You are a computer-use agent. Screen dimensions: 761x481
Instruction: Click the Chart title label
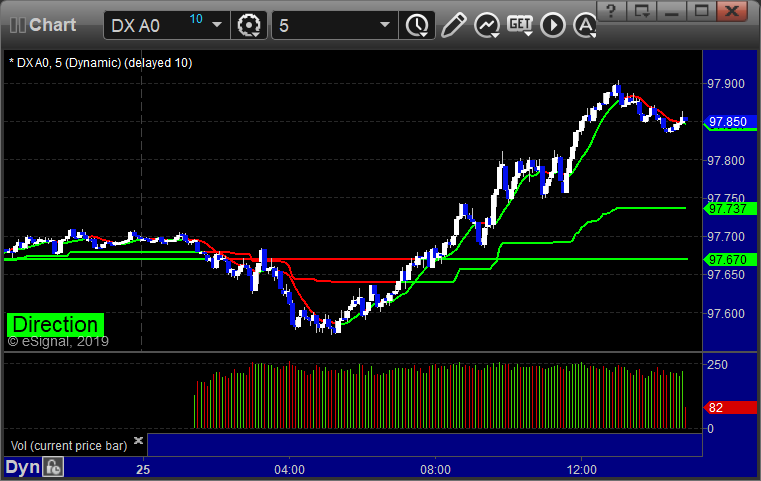pos(52,25)
